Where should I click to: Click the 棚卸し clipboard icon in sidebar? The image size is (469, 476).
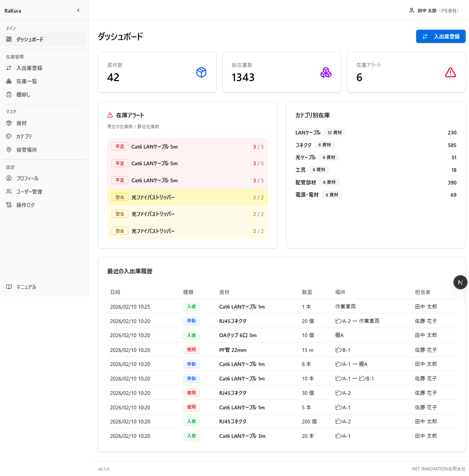tap(9, 94)
